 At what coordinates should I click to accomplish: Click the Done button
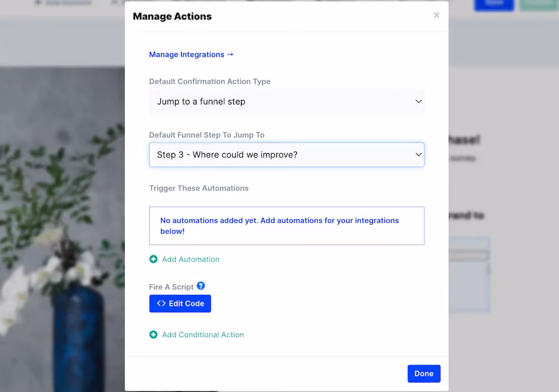pos(424,374)
